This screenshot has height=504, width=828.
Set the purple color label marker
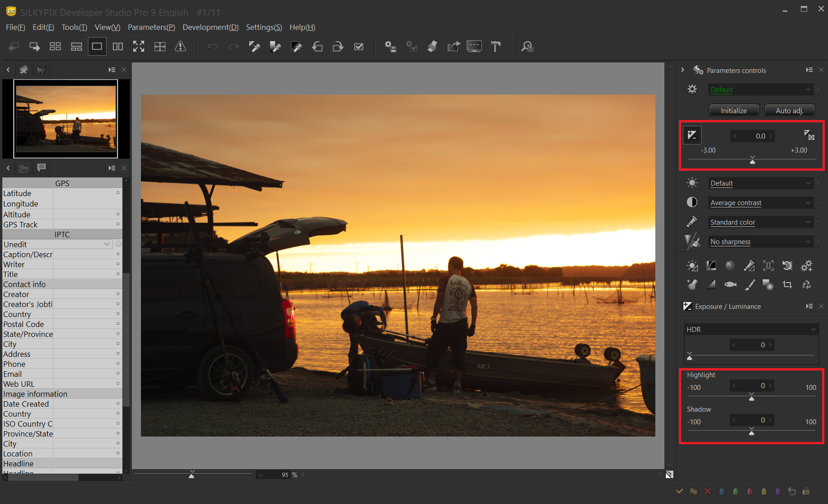tap(778, 491)
